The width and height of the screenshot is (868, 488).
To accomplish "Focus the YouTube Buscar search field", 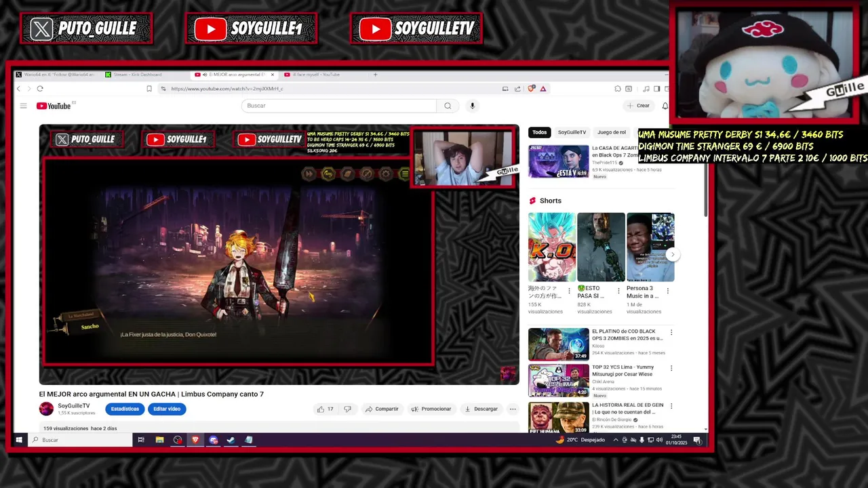I will 339,106.
